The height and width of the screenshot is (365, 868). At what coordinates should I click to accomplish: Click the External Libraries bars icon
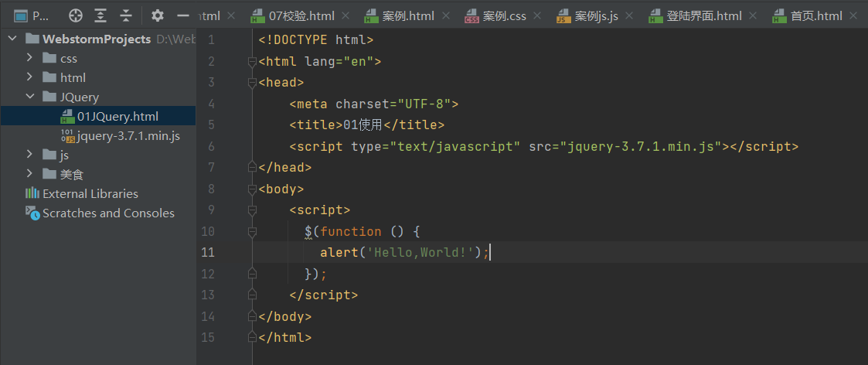(x=32, y=193)
